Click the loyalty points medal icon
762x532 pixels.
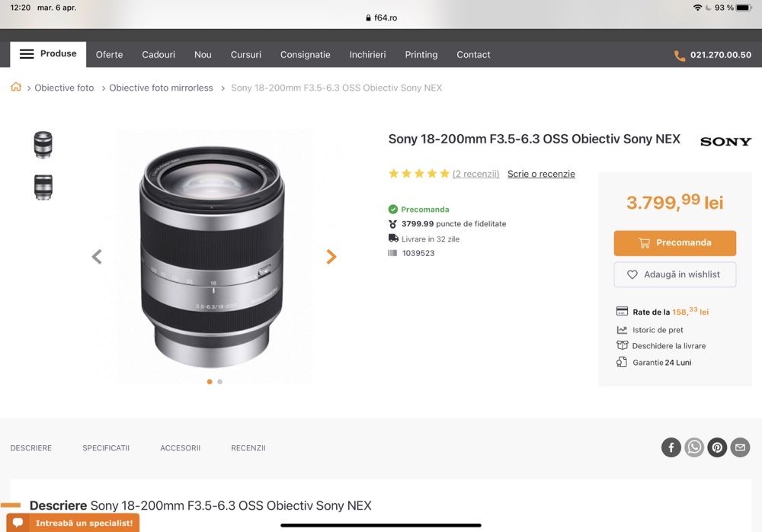pyautogui.click(x=392, y=223)
